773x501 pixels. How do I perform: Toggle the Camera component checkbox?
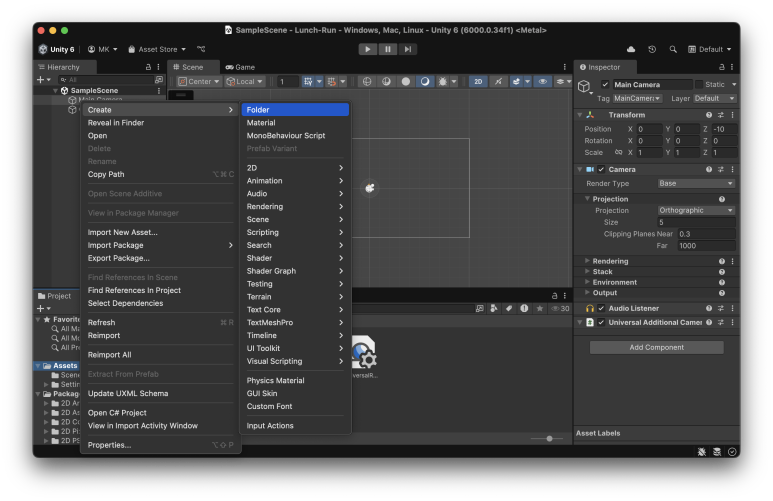[601, 169]
